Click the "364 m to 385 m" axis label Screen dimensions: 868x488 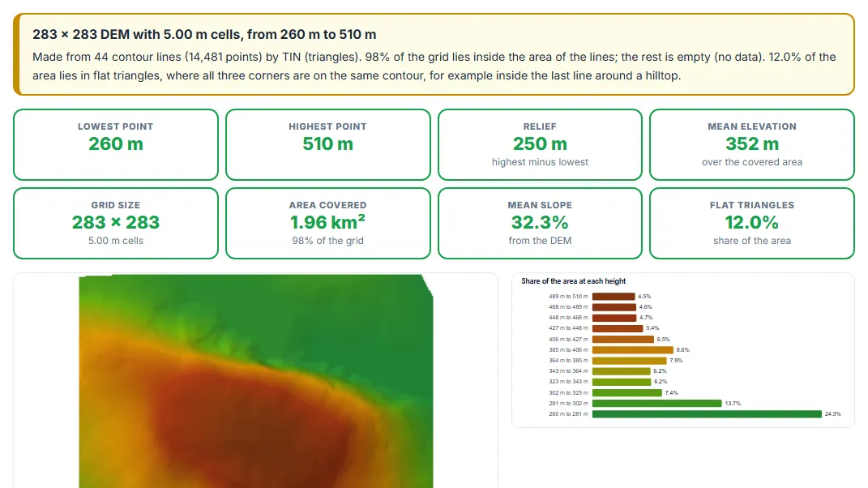(x=568, y=361)
